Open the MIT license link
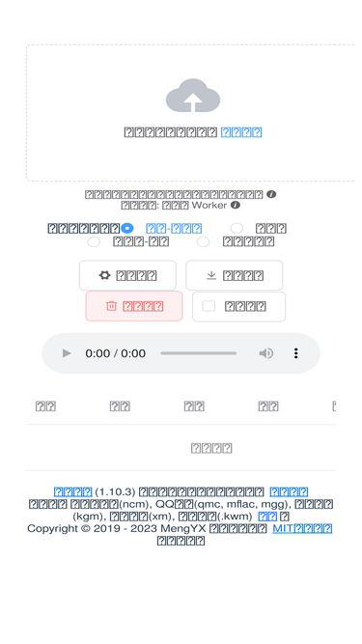Viewport: 362px width, 644px height. pos(302,528)
